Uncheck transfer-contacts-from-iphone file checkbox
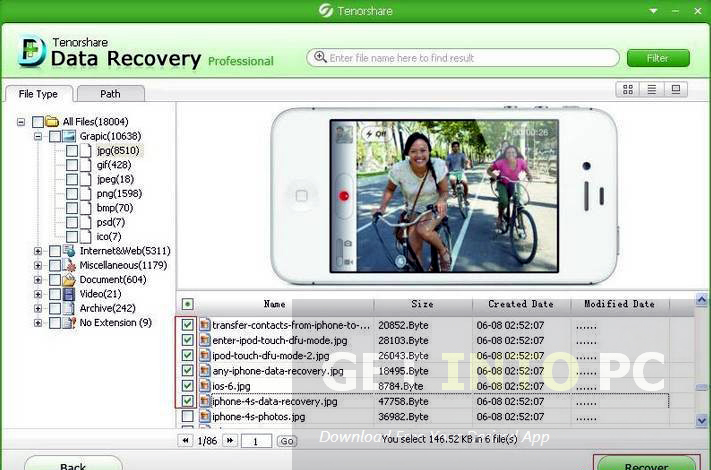Image resolution: width=711 pixels, height=470 pixels. [x=187, y=325]
